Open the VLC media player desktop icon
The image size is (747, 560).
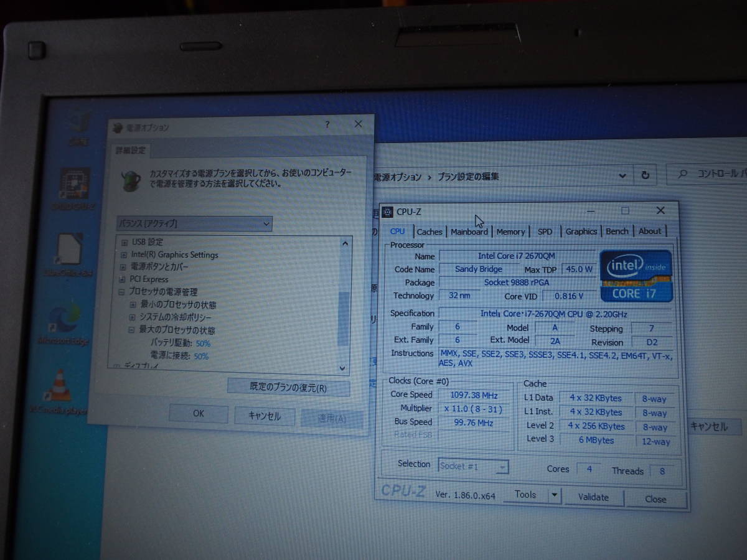59,386
